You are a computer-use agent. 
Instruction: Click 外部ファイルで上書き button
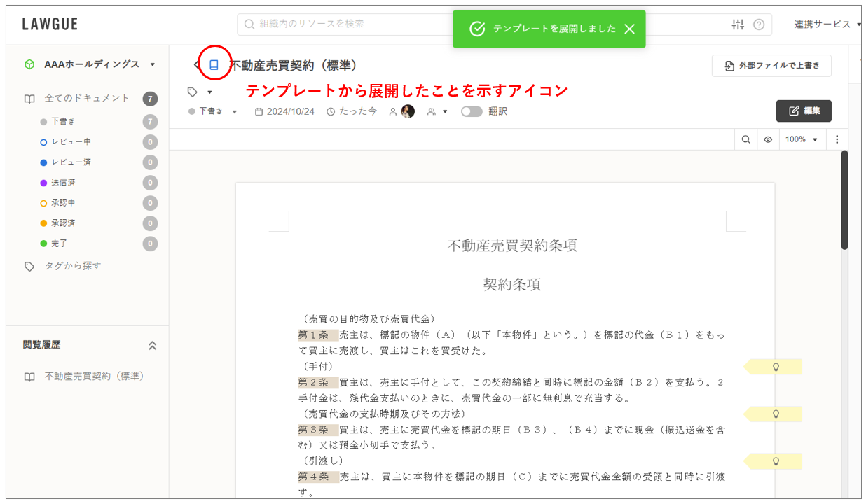pyautogui.click(x=771, y=66)
